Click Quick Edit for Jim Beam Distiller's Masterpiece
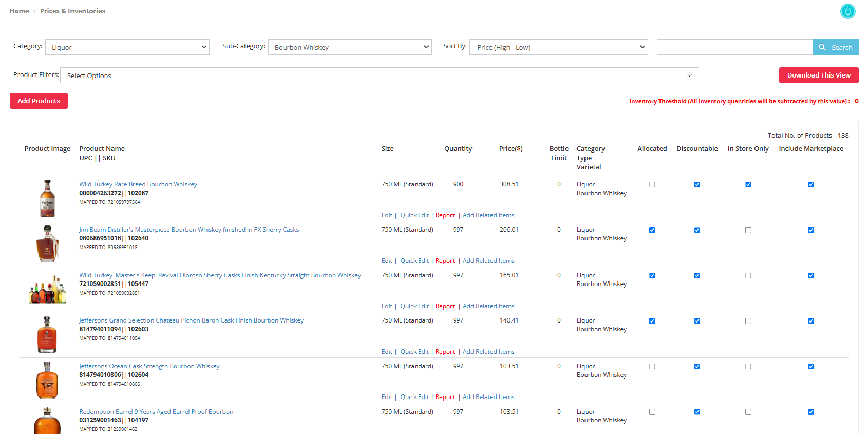Image resolution: width=868 pixels, height=435 pixels. pos(414,261)
